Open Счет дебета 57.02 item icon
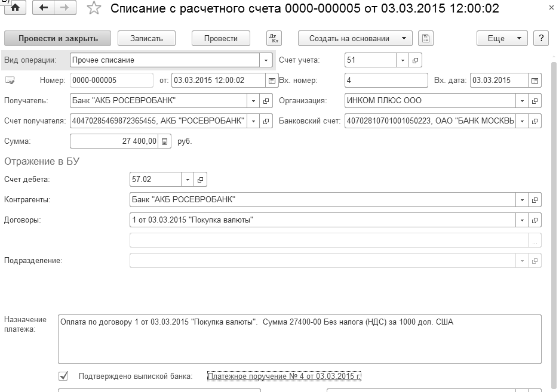559x392 pixels. (200, 180)
